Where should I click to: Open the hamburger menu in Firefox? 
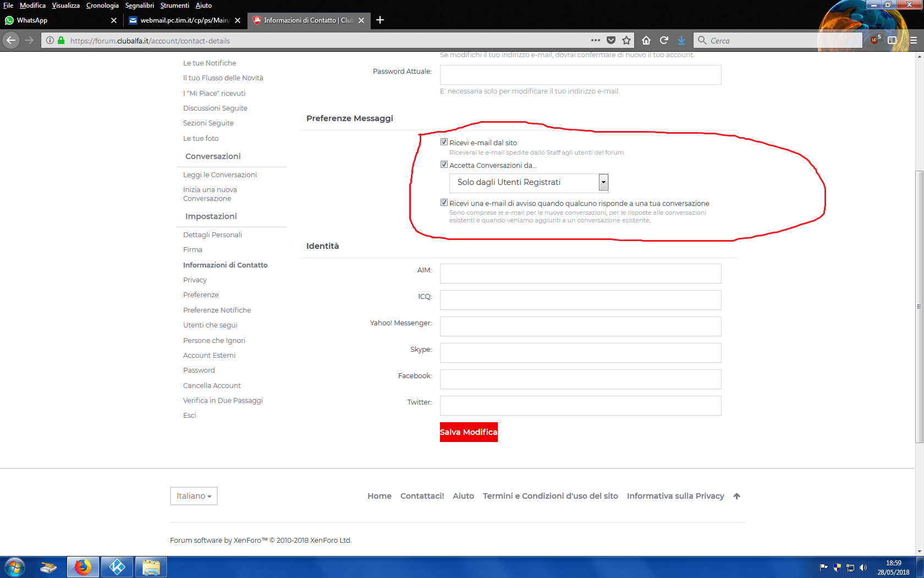914,40
